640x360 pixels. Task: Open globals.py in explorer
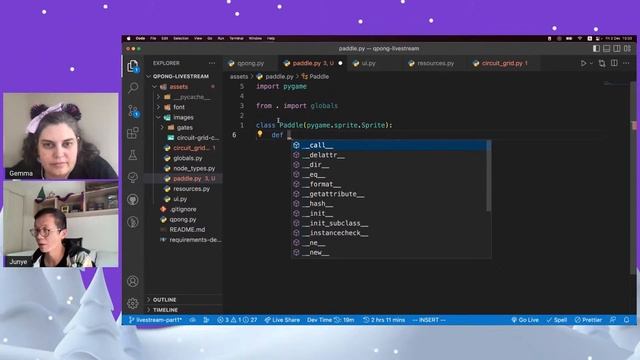click(x=187, y=158)
